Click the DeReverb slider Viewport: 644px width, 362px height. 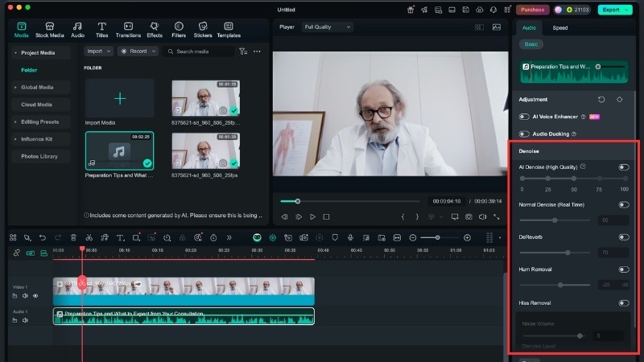click(555, 253)
